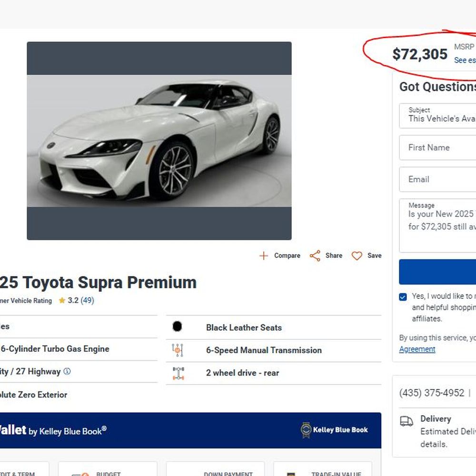Click the 'See es...' link under MSRP
This screenshot has width=476, height=476.
tap(465, 60)
